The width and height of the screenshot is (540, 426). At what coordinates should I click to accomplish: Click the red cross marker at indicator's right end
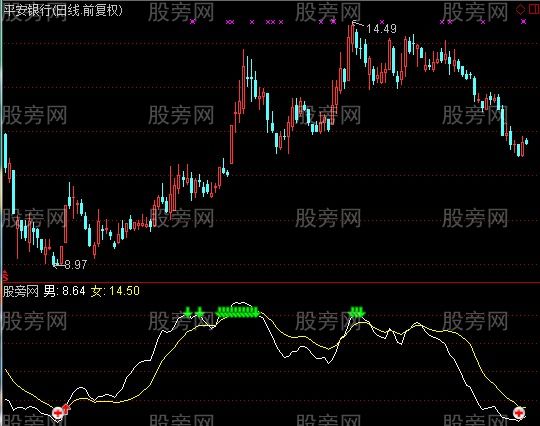pyautogui.click(x=519, y=413)
